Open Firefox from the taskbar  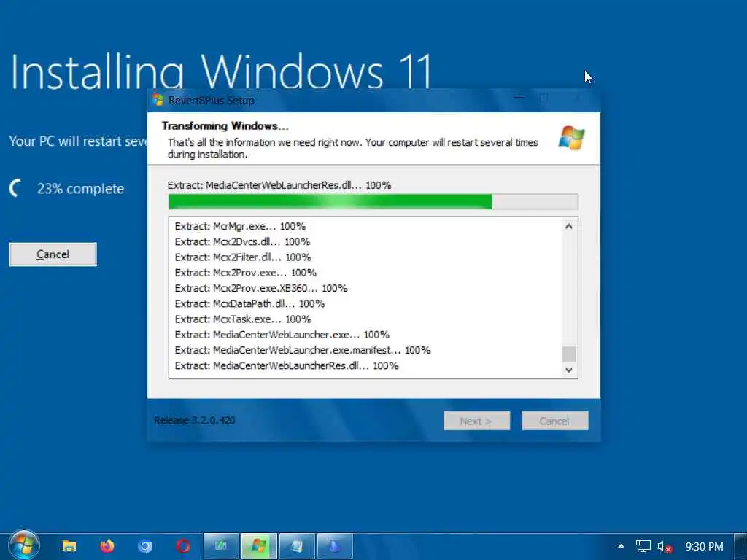(107, 545)
